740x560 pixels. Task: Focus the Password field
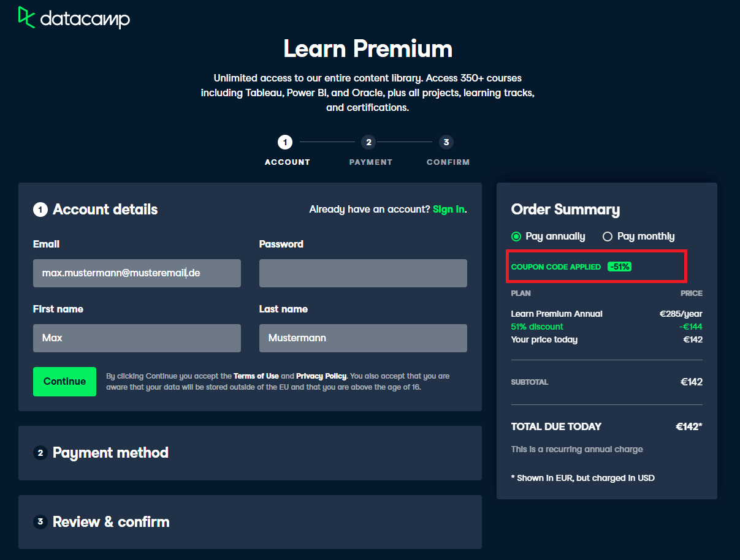(x=363, y=273)
